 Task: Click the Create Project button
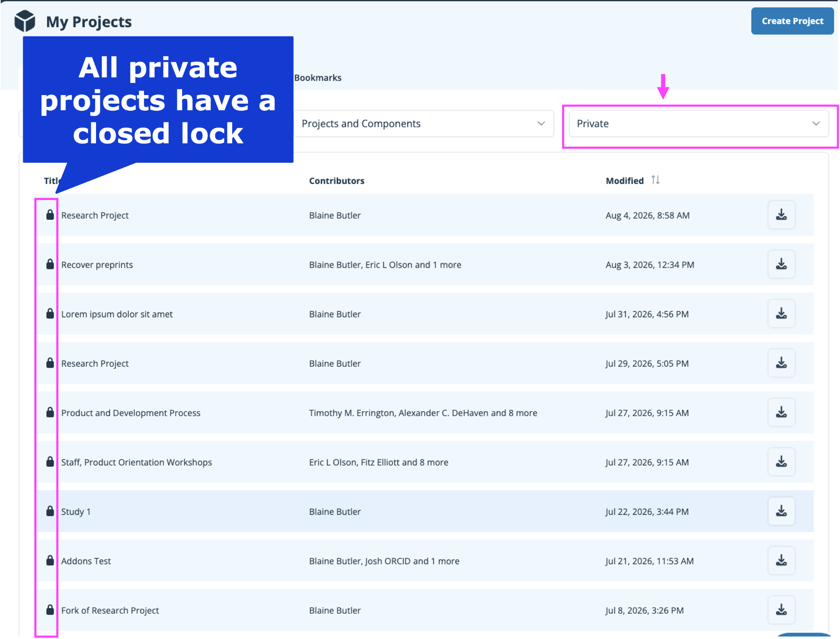[x=792, y=21]
